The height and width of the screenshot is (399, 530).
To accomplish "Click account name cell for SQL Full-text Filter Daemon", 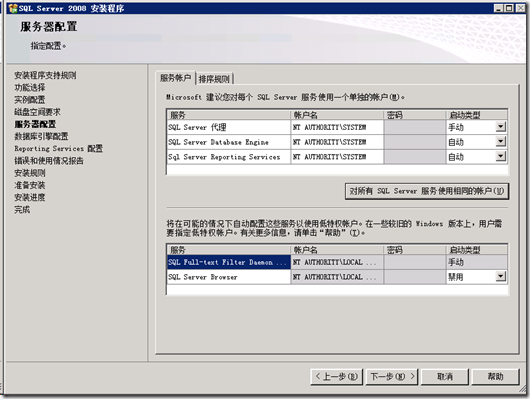I will point(337,262).
